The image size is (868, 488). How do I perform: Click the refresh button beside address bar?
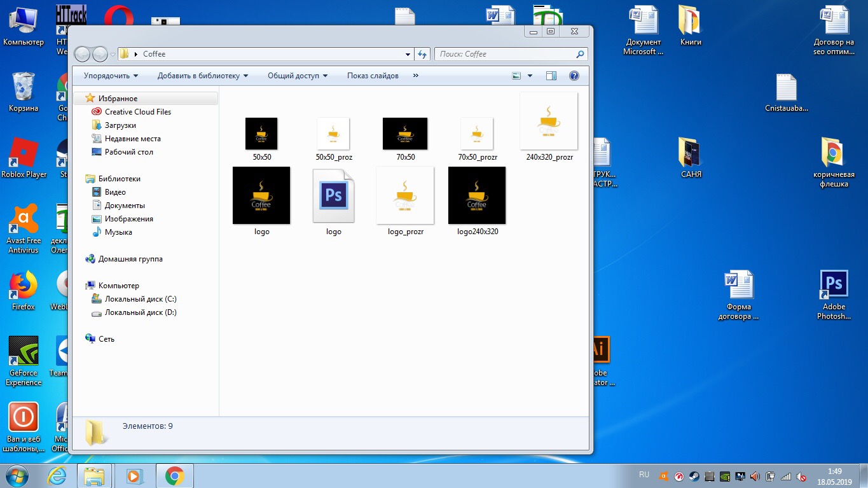coord(422,55)
